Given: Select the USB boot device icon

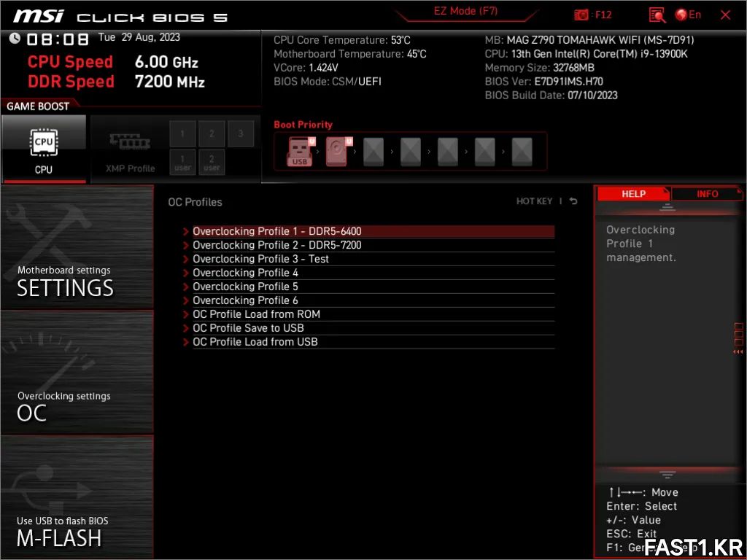Looking at the screenshot, I should (x=300, y=152).
